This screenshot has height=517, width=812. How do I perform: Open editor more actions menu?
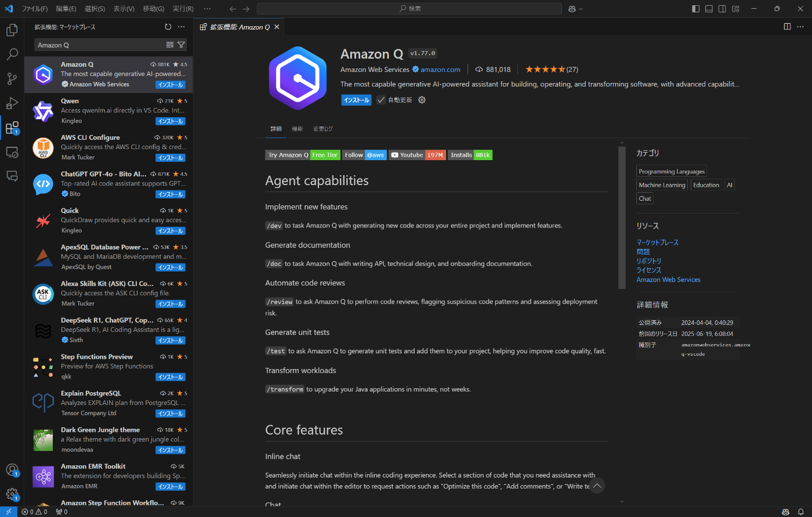pos(800,27)
